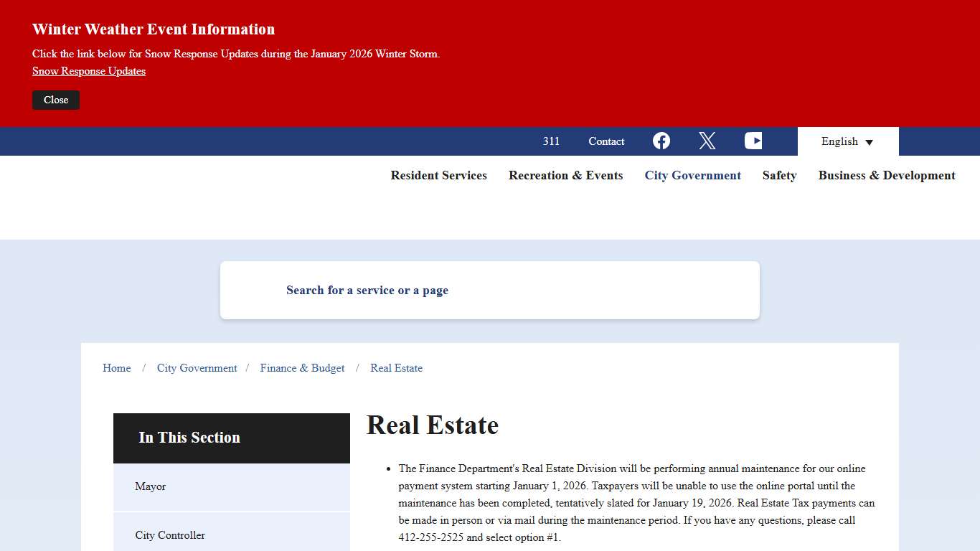980x551 pixels.
Task: Open the City Government menu
Action: click(x=692, y=175)
